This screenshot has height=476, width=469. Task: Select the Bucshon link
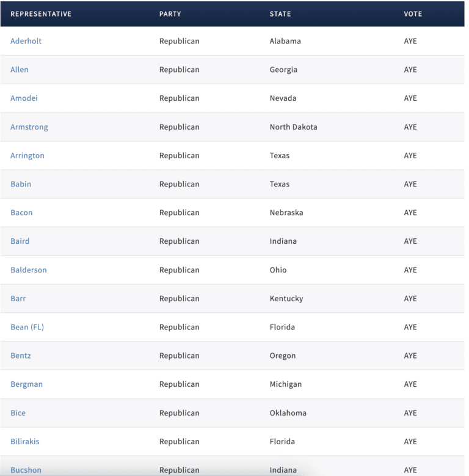26,470
